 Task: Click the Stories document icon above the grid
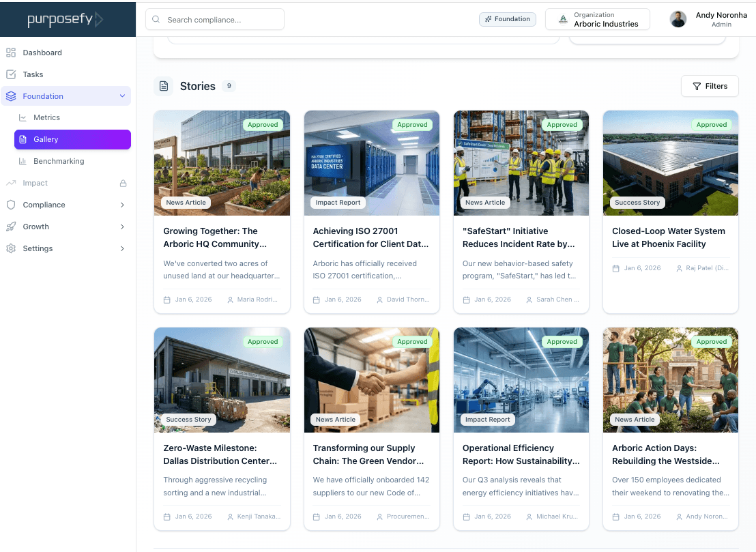pyautogui.click(x=163, y=85)
